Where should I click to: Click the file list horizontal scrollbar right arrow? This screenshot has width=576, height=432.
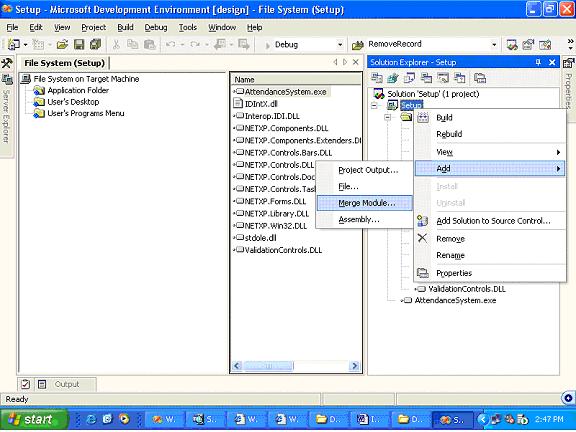354,366
